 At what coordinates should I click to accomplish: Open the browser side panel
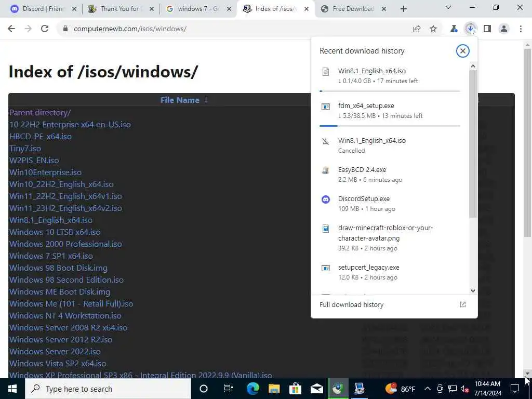(487, 29)
